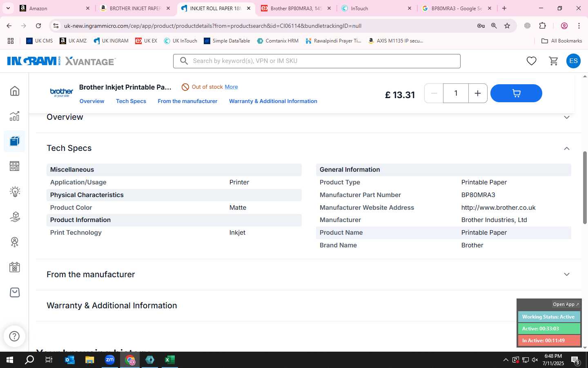The width and height of the screenshot is (588, 368).
Task: Open the UK AMZ bookmark
Action: [73, 41]
